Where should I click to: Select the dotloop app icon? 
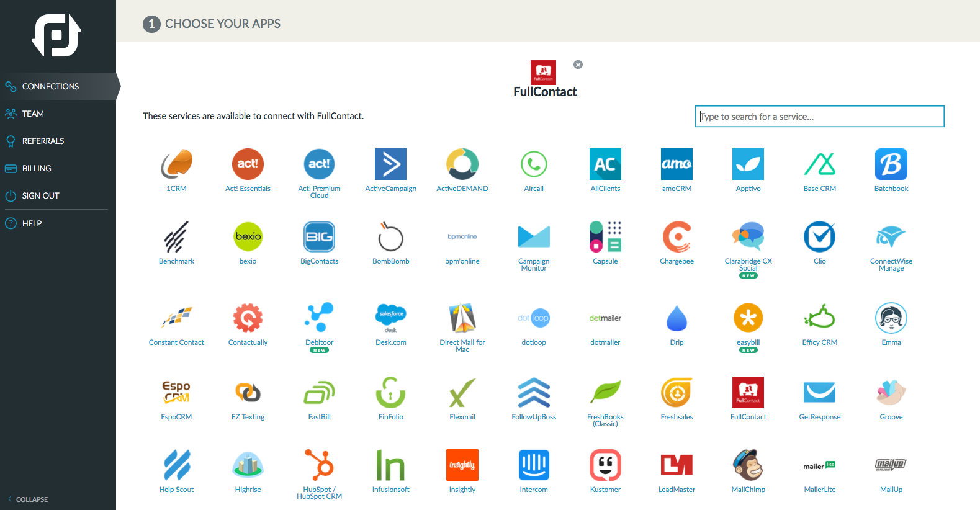534,318
